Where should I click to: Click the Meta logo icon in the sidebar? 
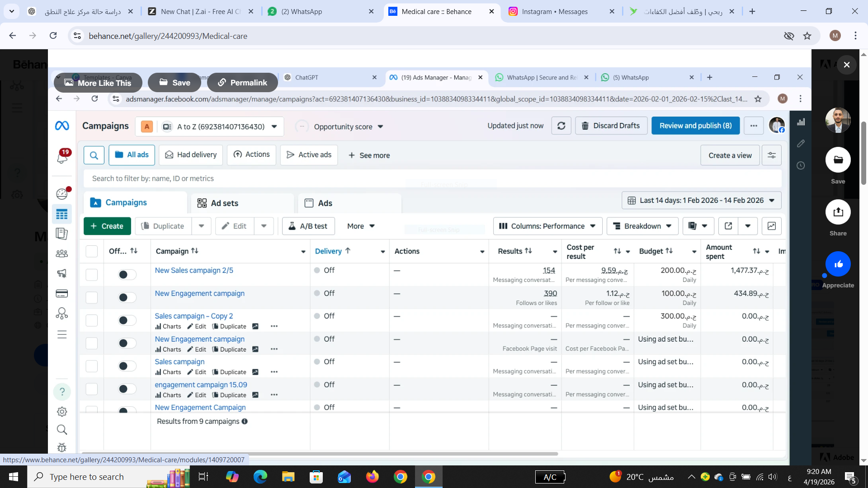pyautogui.click(x=62, y=126)
